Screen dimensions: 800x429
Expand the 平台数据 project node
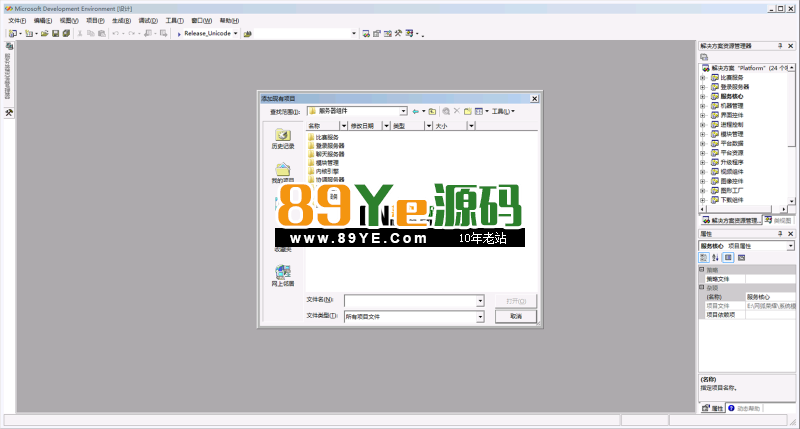[x=703, y=143]
